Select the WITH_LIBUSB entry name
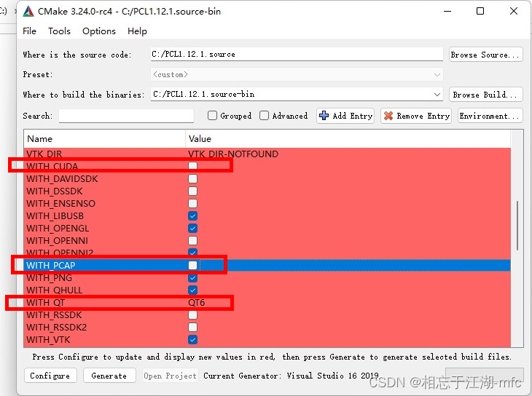532x396 pixels. click(x=55, y=216)
